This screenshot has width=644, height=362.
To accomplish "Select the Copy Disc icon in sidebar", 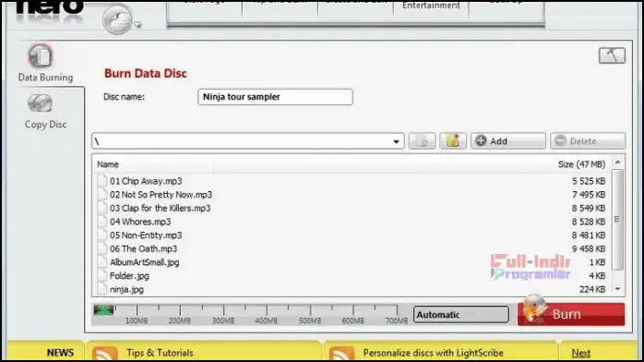I will [40, 103].
